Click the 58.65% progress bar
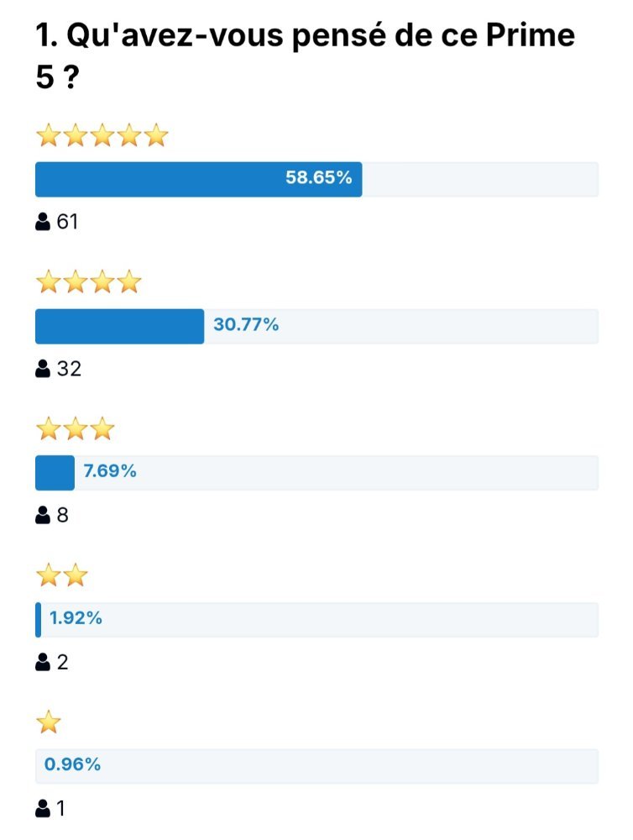633x840 pixels. [x=317, y=180]
